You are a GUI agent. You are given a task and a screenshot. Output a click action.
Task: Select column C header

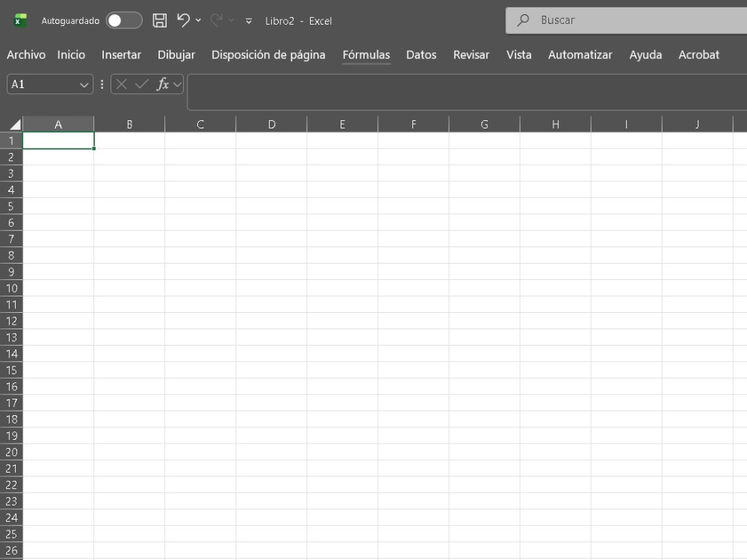tap(200, 124)
